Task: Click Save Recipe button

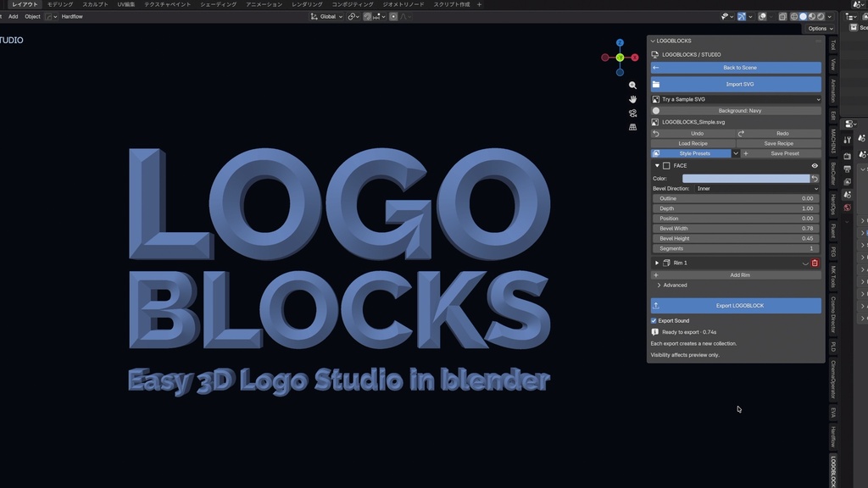Action: click(779, 143)
